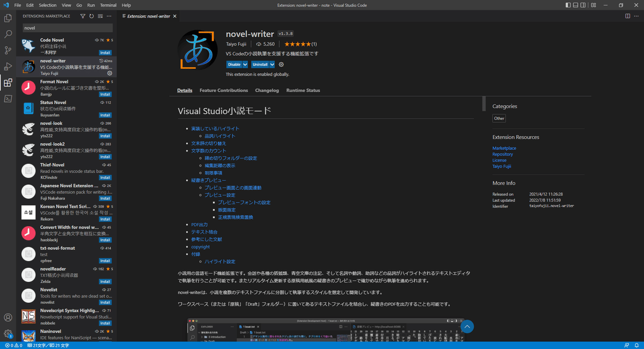644x349 pixels.
Task: Open the Repository resource link
Action: point(503,154)
